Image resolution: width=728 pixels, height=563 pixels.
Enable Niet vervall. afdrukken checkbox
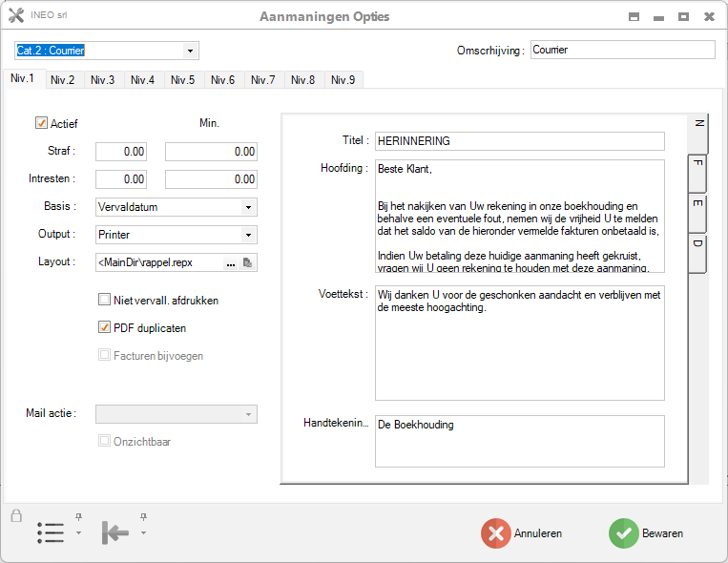click(x=105, y=300)
